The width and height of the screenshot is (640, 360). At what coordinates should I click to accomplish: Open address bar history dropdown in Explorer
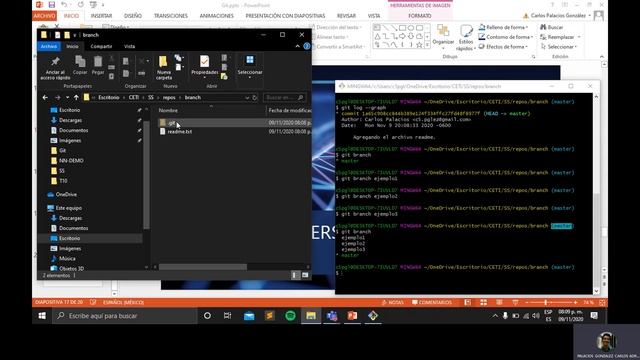247,98
